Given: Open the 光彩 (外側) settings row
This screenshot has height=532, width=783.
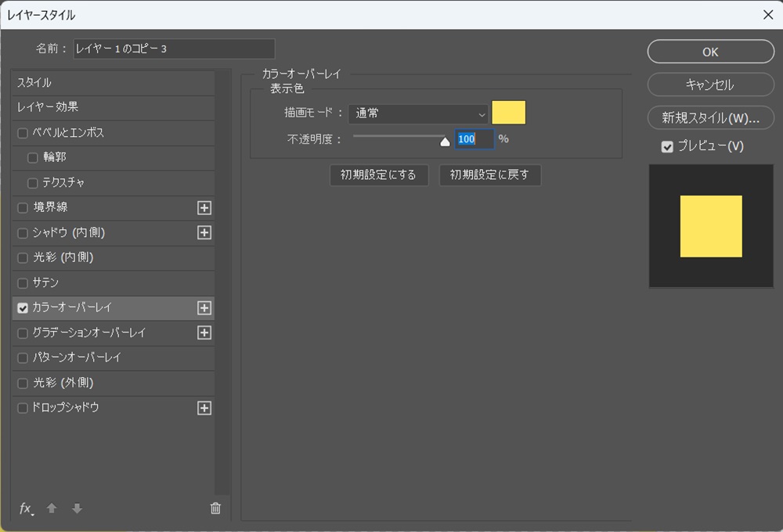Looking at the screenshot, I should 114,383.
